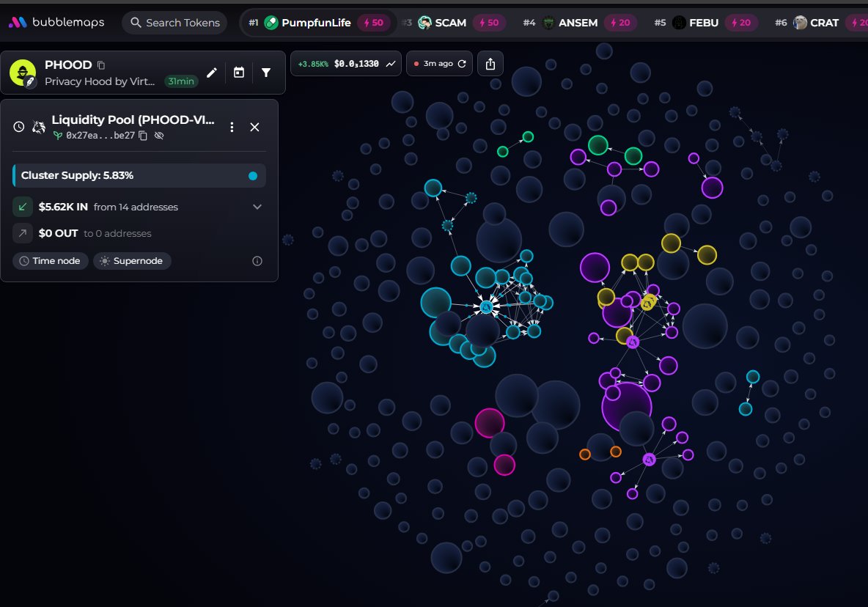The width and height of the screenshot is (868, 607).
Task: Open the info icon in panel footer
Action: click(x=257, y=261)
